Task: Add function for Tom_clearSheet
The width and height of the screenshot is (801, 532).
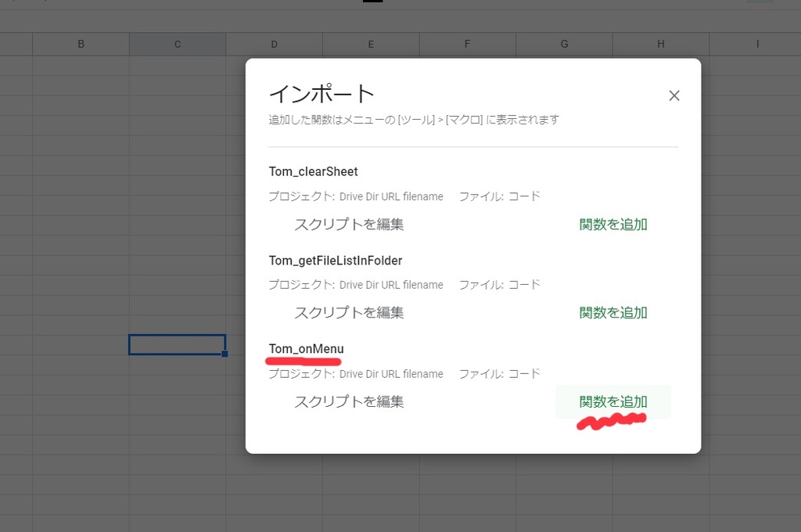Action: point(613,225)
